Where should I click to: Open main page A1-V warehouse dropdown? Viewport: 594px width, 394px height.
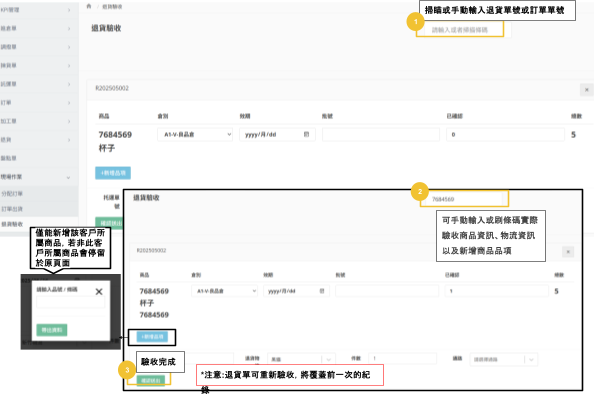pos(195,134)
